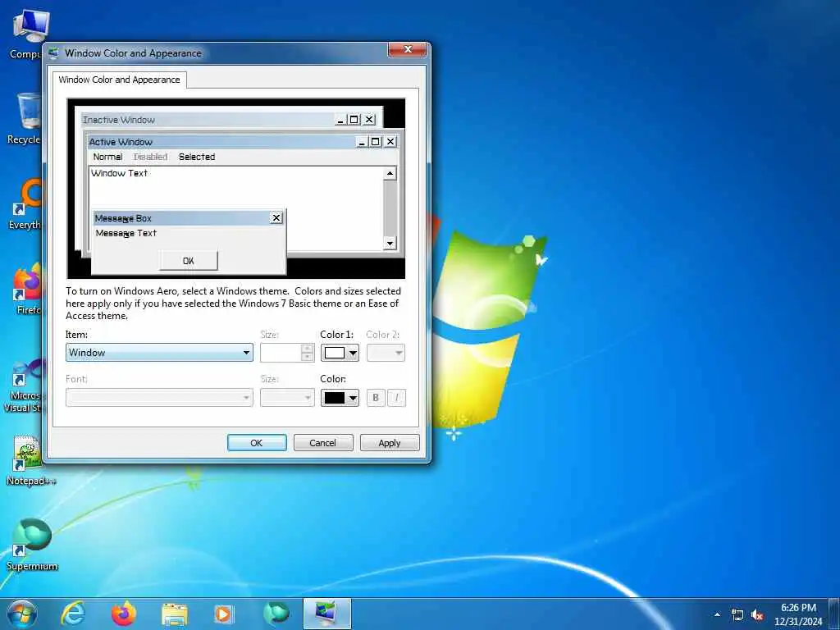Launch Firefox from the taskbar
Screen dimensions: 840x630
click(x=124, y=614)
